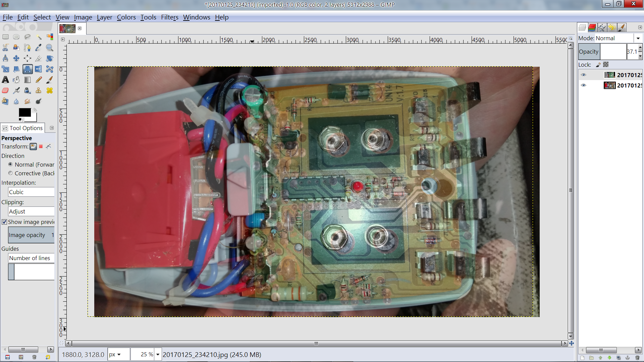Save tool preset button at bottom
This screenshot has height=362, width=644.
coord(7,357)
